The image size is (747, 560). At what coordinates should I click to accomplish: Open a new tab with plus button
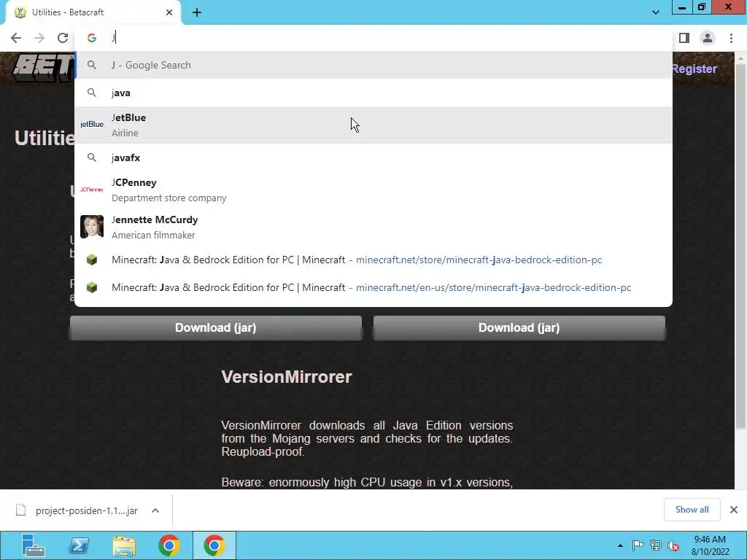pyautogui.click(x=197, y=12)
